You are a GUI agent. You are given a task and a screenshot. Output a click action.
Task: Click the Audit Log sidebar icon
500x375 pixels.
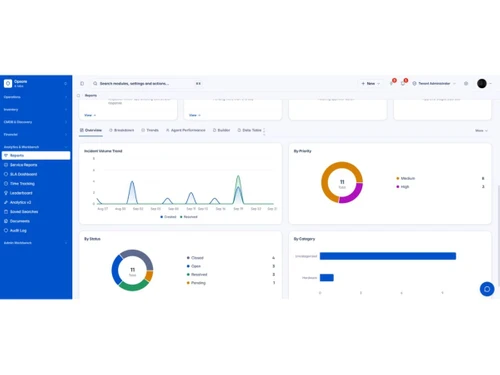(x=6, y=230)
